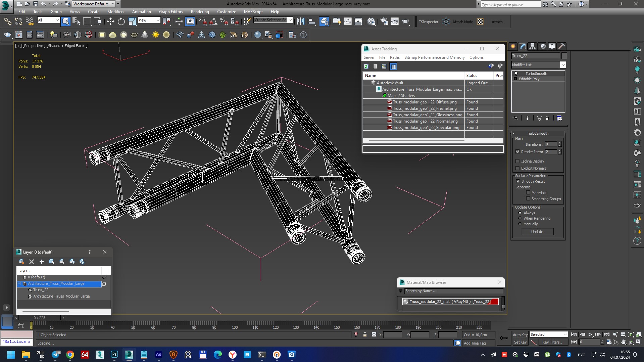644x362 pixels.
Task: Toggle TurboSmooth modifier lightbulb visibility
Action: (x=516, y=74)
